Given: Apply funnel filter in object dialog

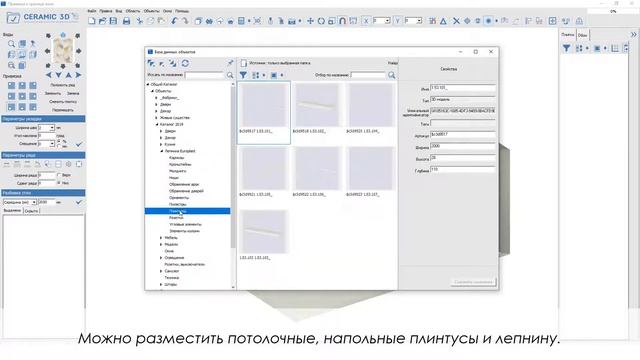Looking at the screenshot, I should pyautogui.click(x=243, y=75).
